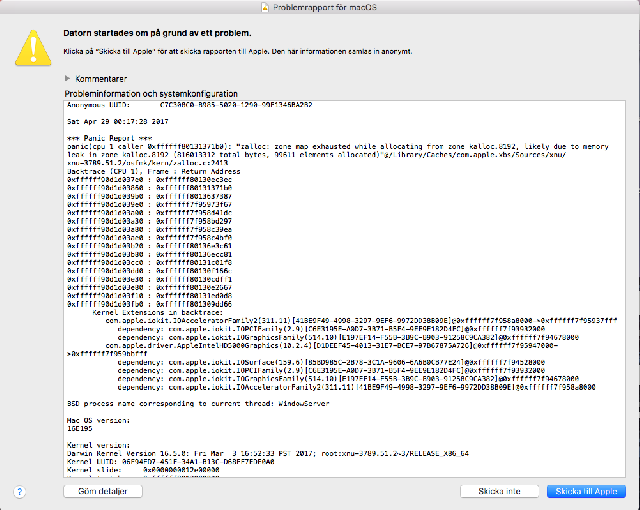The width and height of the screenshot is (640, 510).
Task: Click the Kommentarer label
Action: (x=100, y=77)
